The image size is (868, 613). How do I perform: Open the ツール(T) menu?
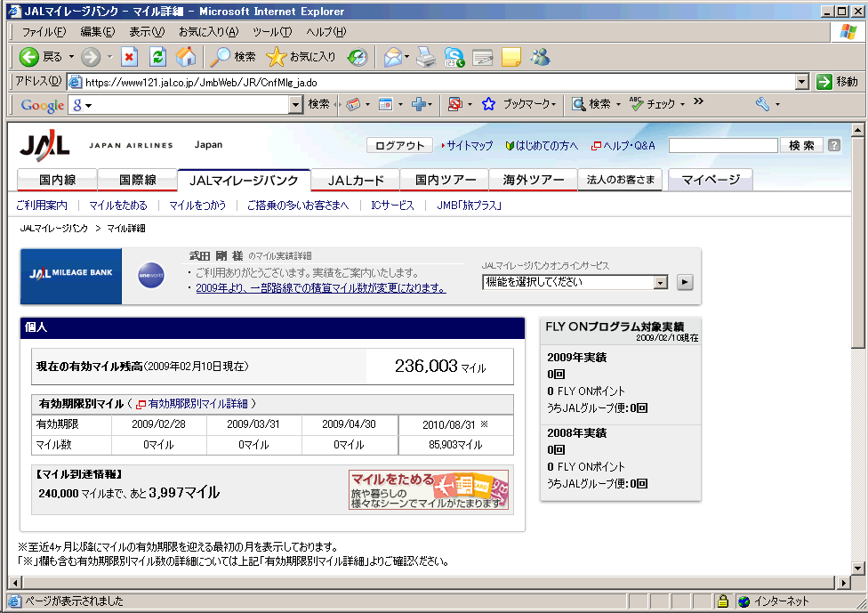pyautogui.click(x=272, y=32)
